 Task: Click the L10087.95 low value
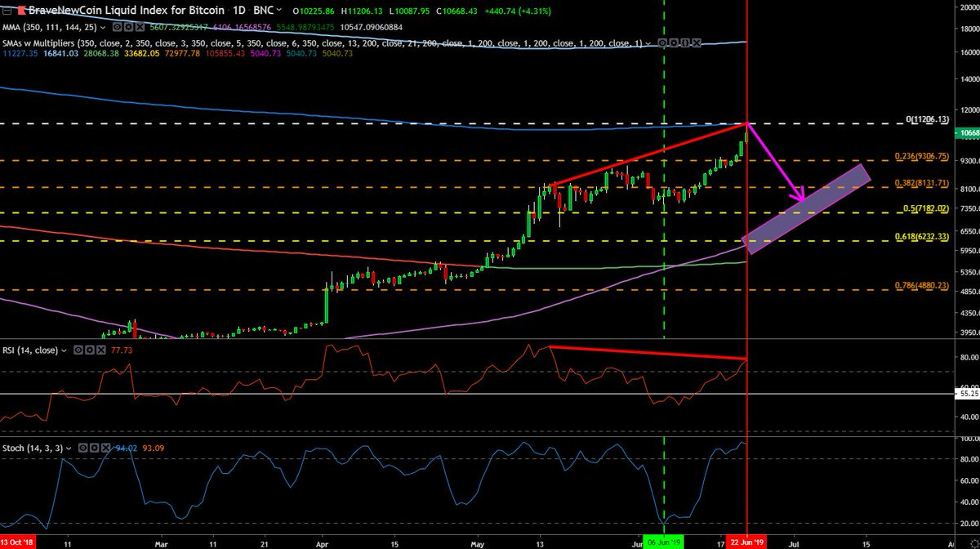[x=409, y=10]
